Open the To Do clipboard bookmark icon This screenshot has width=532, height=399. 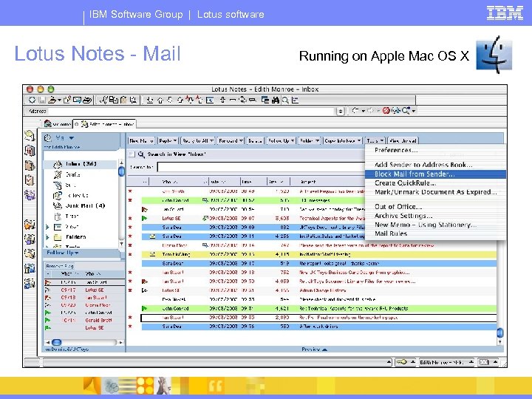[30, 180]
